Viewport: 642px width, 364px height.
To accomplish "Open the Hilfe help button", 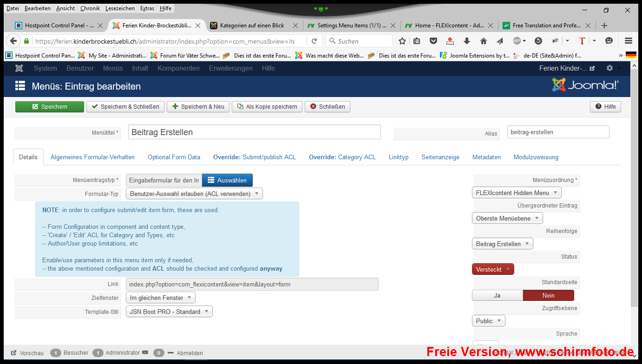I will point(605,107).
